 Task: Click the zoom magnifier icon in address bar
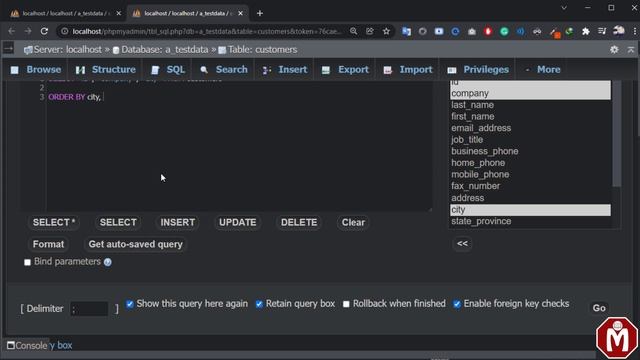pos(353,31)
